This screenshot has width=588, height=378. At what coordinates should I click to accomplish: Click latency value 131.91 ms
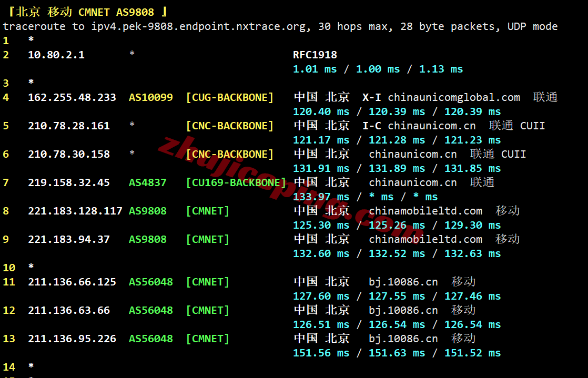coord(321,168)
